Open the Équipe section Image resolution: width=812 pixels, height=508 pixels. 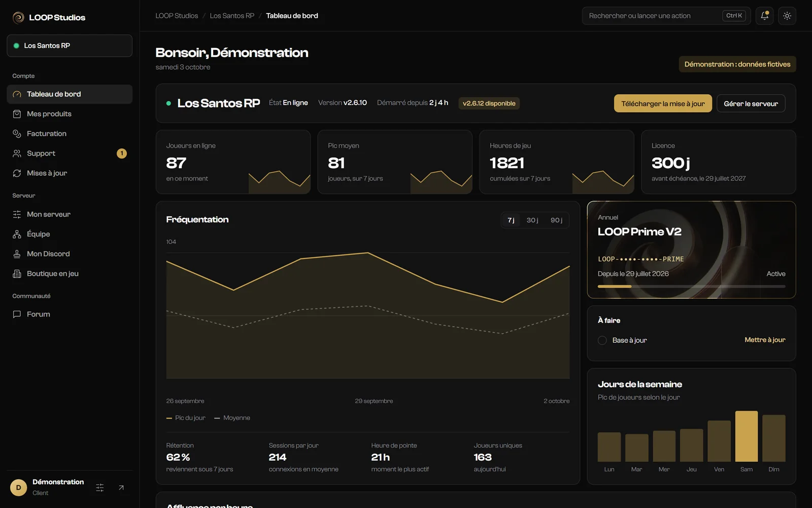[x=70, y=234]
